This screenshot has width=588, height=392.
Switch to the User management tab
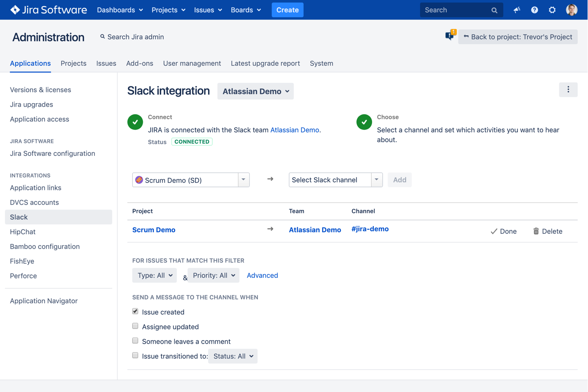192,64
